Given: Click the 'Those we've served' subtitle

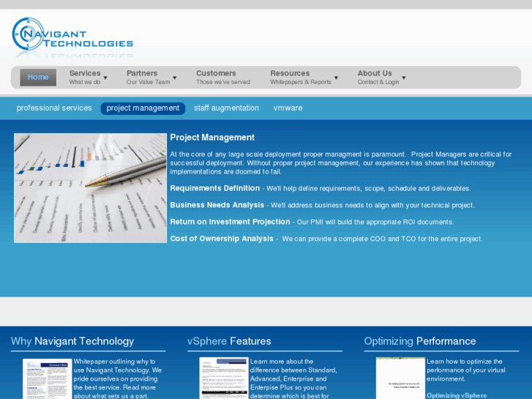Looking at the screenshot, I should coord(223,82).
